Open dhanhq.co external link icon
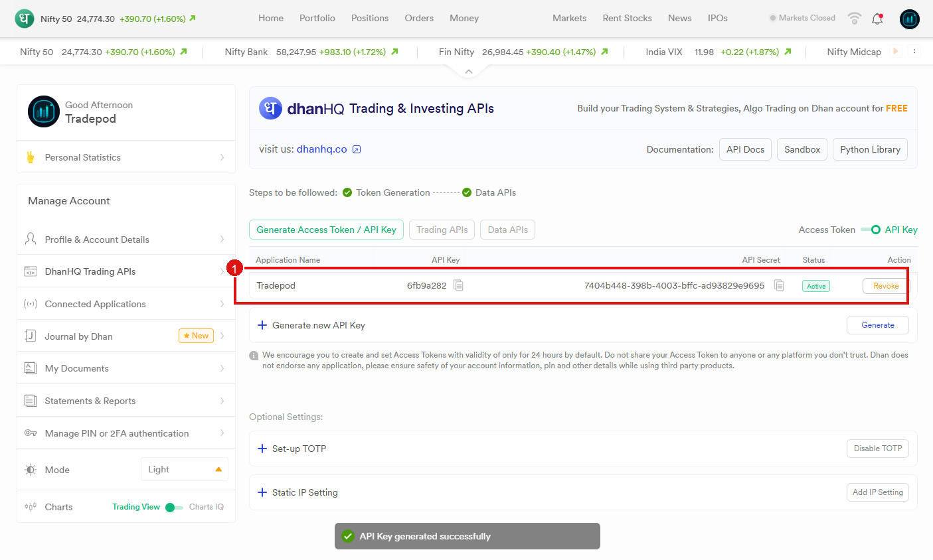The height and width of the screenshot is (560, 933). coord(357,149)
